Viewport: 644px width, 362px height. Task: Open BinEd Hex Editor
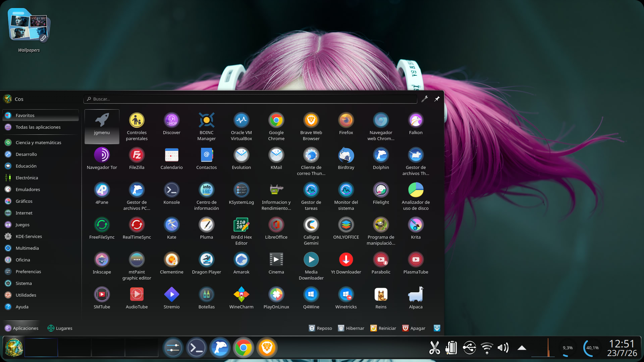point(241,231)
